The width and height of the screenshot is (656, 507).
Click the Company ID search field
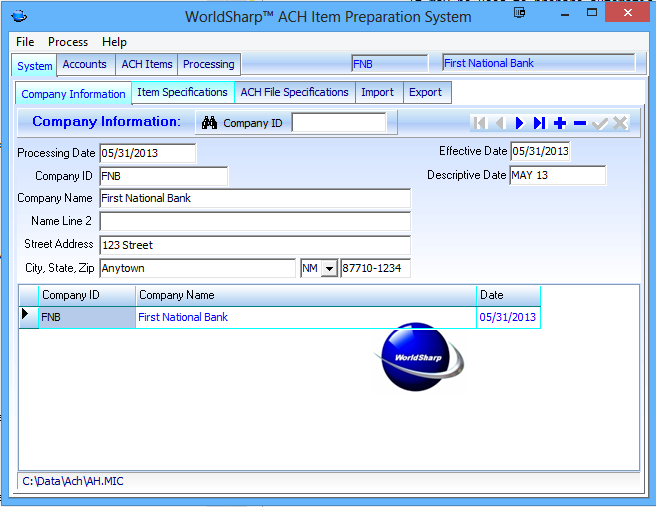[x=339, y=123]
